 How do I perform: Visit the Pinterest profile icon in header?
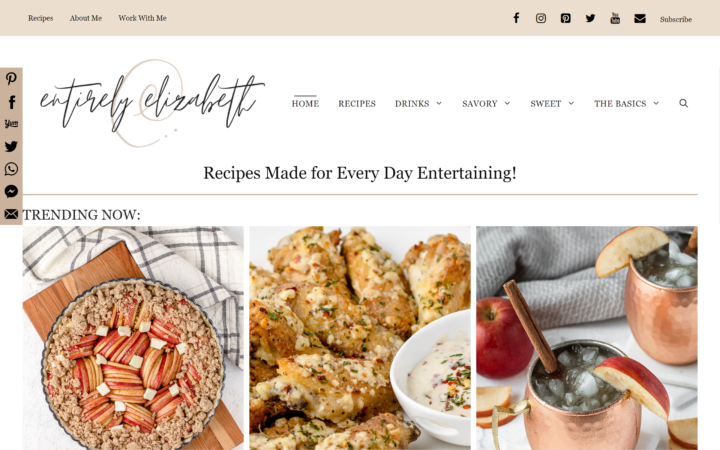click(566, 18)
